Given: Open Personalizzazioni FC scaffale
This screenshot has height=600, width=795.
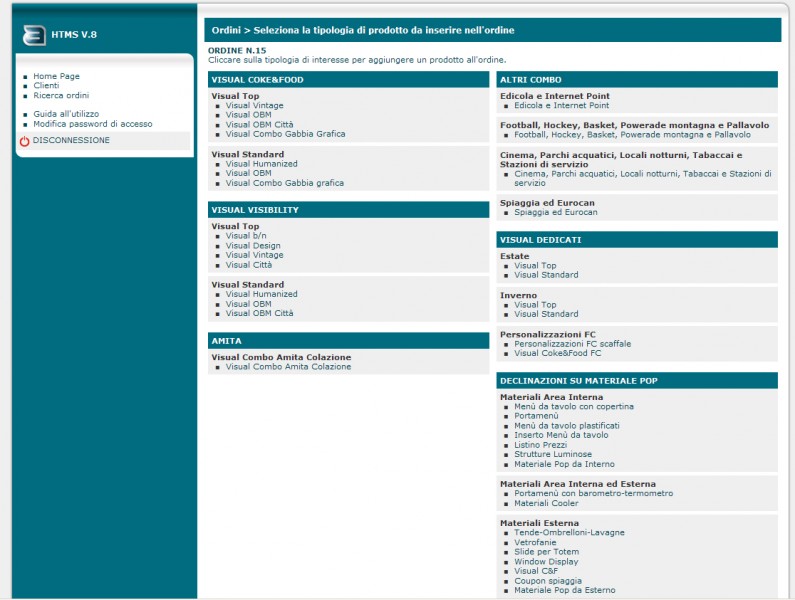Looking at the screenshot, I should point(572,344).
